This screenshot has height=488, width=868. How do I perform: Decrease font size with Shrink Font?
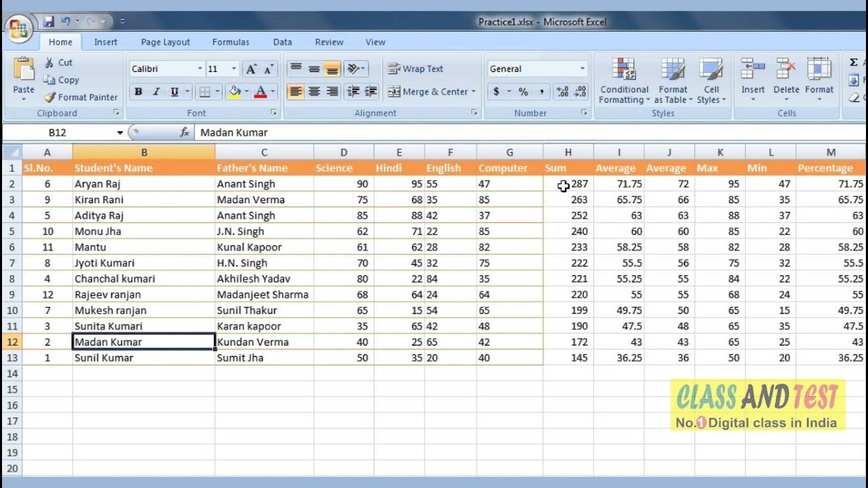269,69
